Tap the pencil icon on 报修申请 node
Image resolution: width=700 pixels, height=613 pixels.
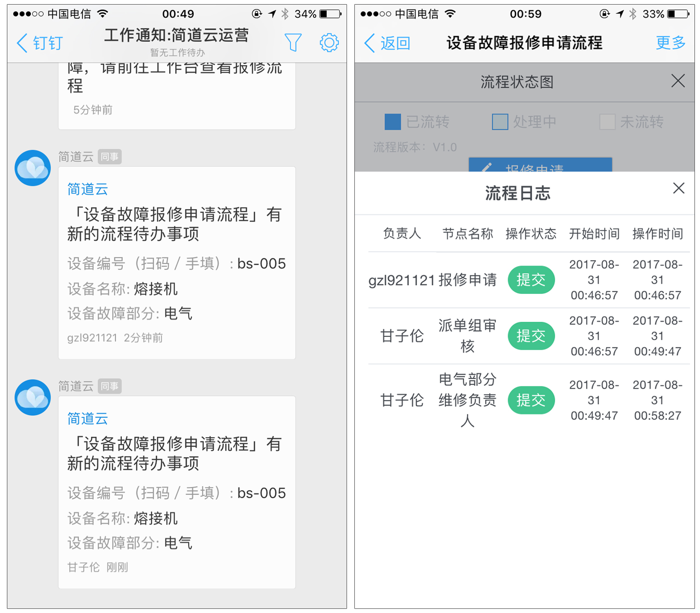pos(487,167)
